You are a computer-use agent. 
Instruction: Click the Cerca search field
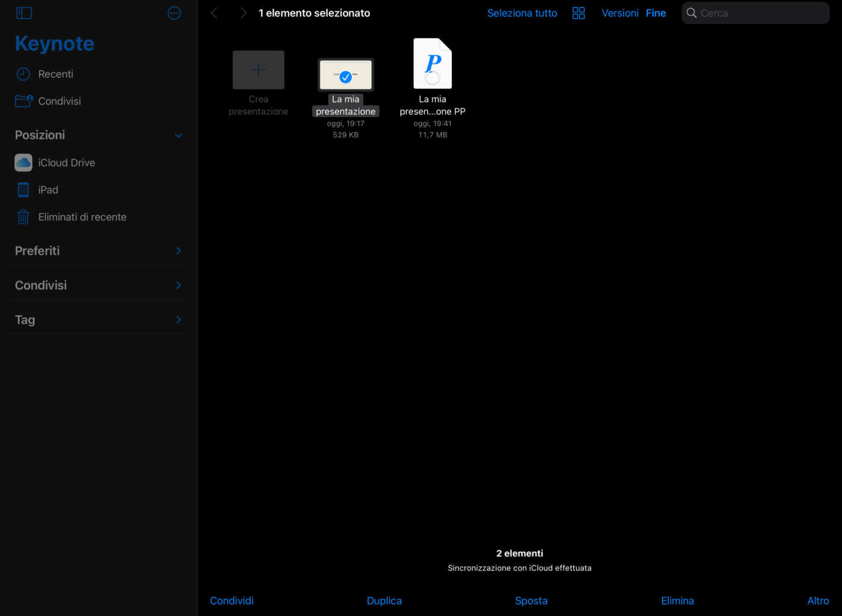pos(755,13)
